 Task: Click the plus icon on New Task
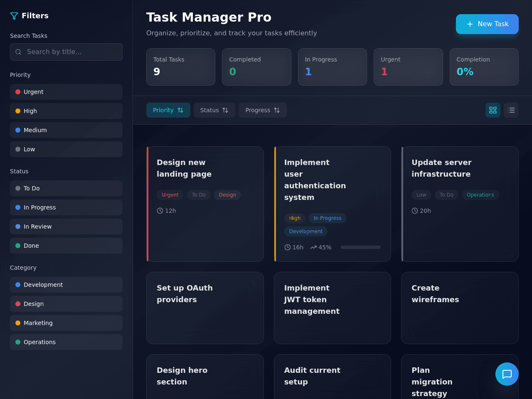click(x=470, y=24)
